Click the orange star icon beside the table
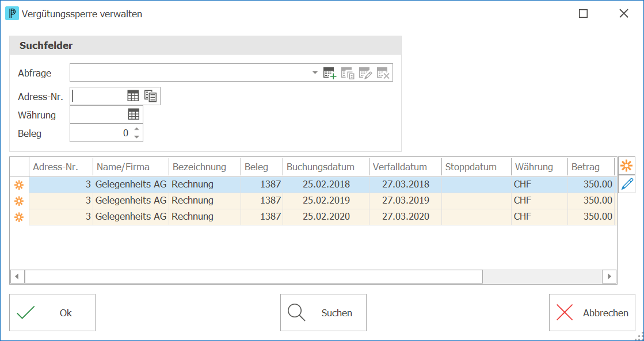The height and width of the screenshot is (341, 644). point(626,166)
